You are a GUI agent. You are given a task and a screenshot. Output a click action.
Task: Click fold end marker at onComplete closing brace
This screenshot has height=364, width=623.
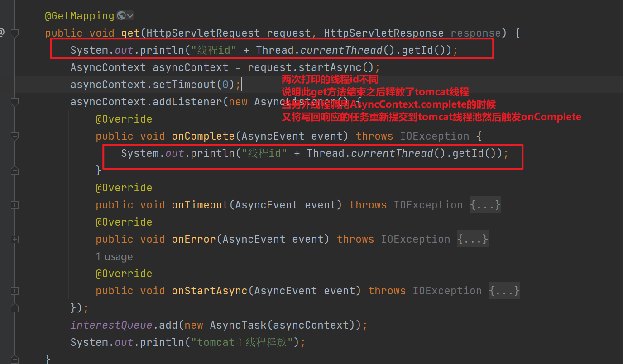pyautogui.click(x=14, y=170)
